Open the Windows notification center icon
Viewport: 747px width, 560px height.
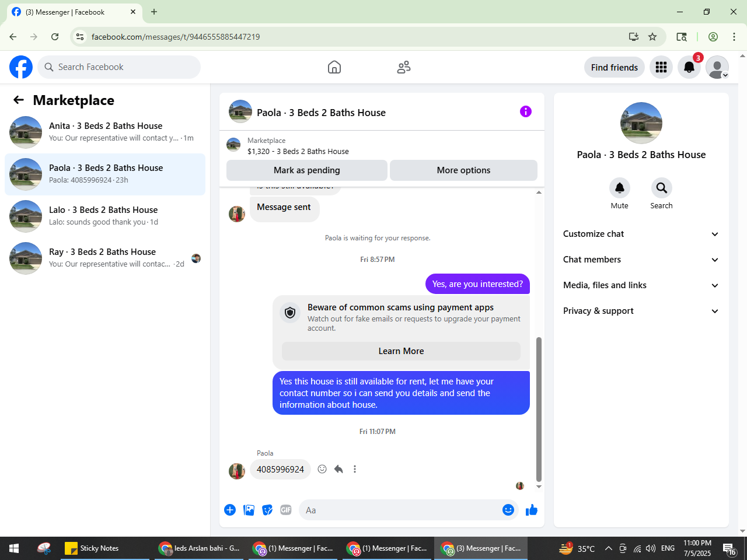coord(729,548)
